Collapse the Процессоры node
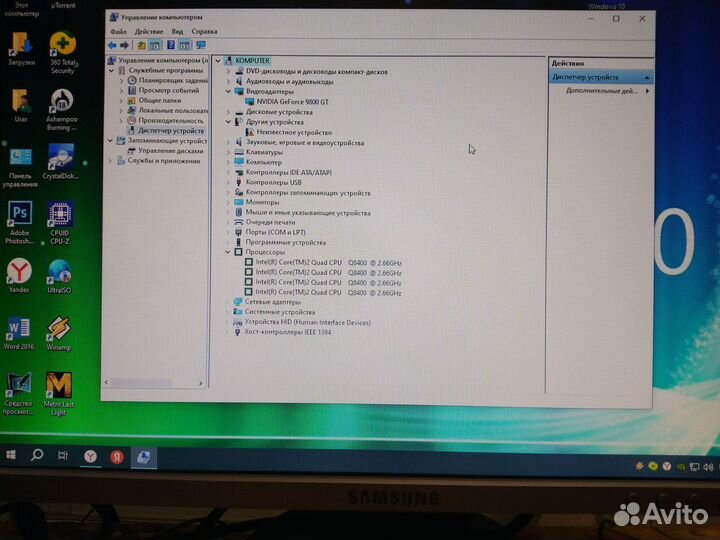 228,252
